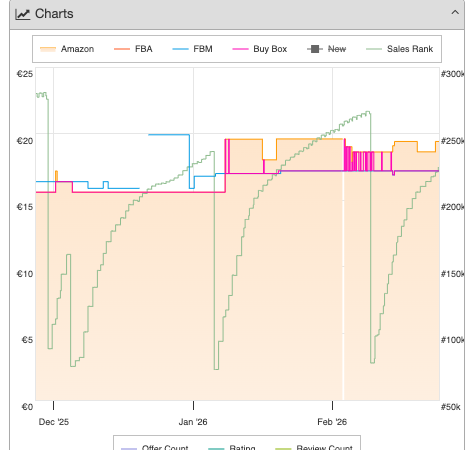This screenshot has height=450, width=474.
Task: Toggle the Review Count legend entry
Action: [x=314, y=447]
